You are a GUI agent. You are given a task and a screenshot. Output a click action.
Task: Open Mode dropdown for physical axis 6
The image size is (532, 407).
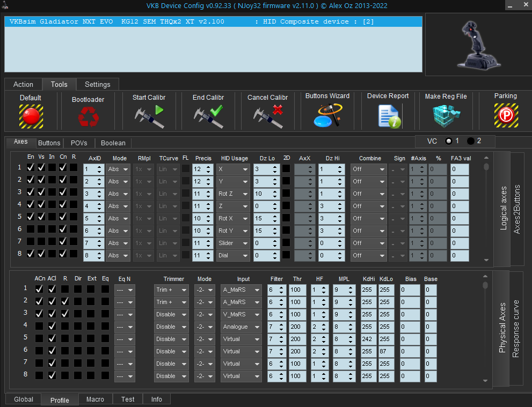coord(205,351)
